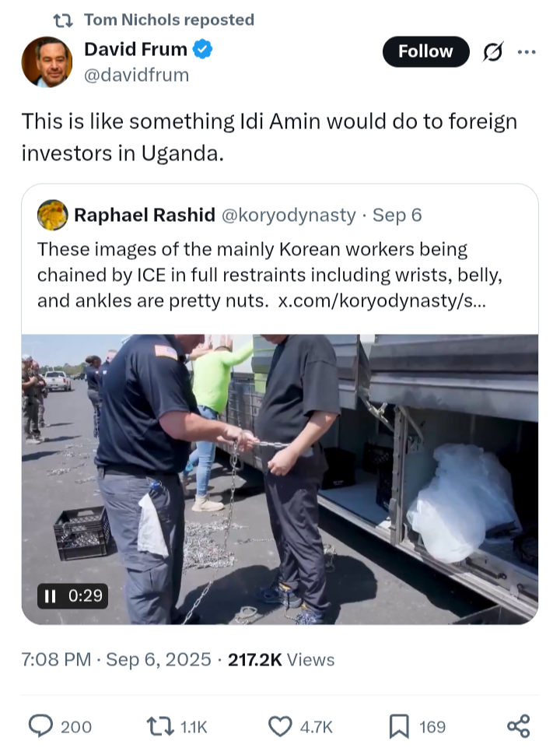
Task: Click the 217.2K Views count
Action: click(281, 659)
